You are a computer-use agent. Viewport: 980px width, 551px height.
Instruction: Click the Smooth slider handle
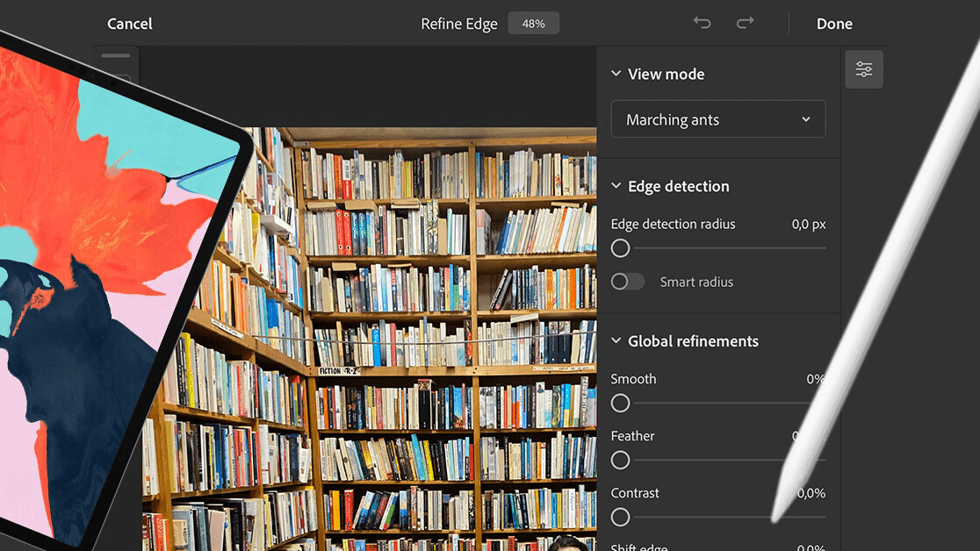tap(621, 403)
